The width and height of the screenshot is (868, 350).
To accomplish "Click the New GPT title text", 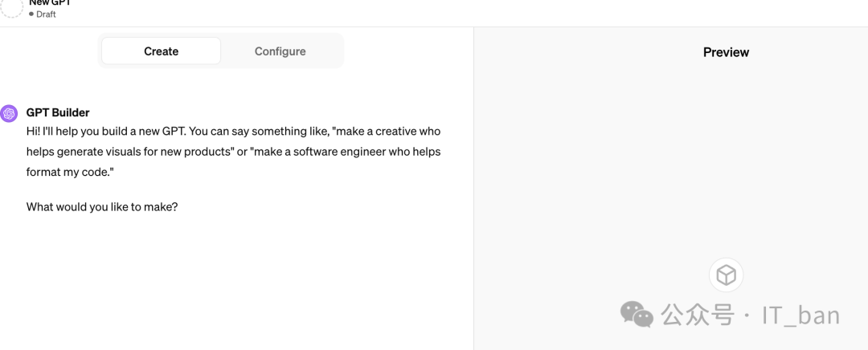I will click(50, 3).
